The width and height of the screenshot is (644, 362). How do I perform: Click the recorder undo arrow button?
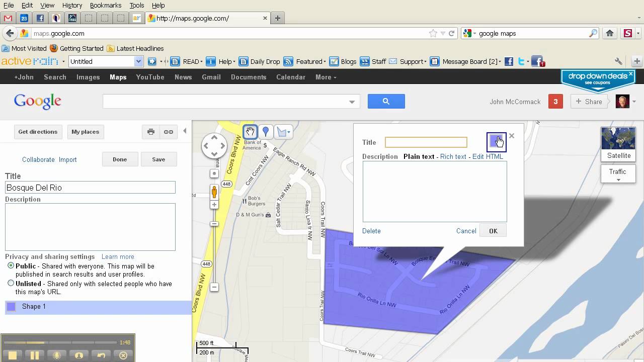click(x=101, y=355)
